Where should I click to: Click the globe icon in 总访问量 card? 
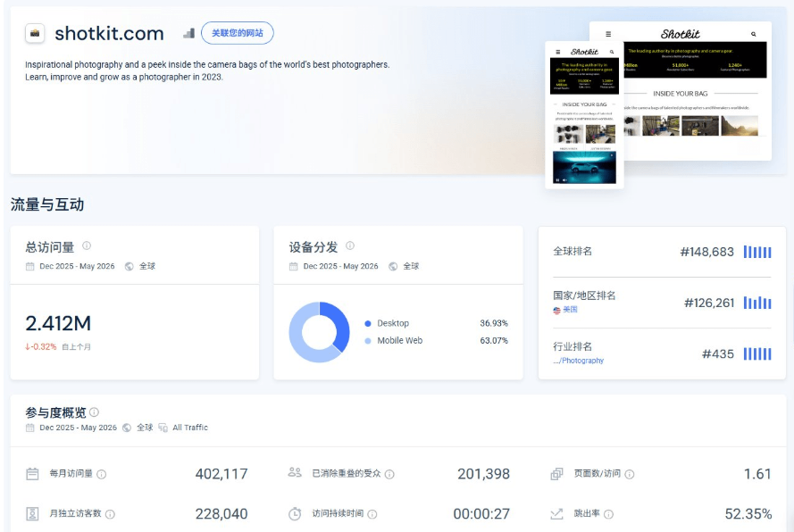click(x=130, y=266)
